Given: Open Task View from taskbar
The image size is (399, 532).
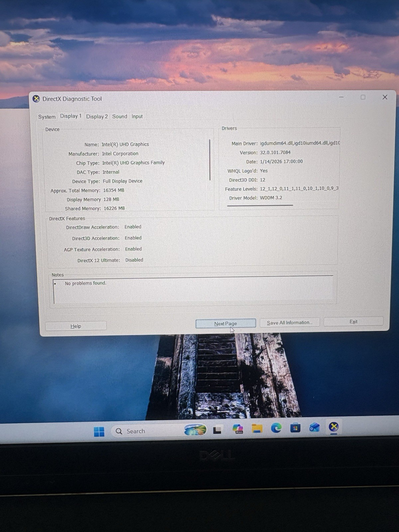Looking at the screenshot, I should point(217,430).
